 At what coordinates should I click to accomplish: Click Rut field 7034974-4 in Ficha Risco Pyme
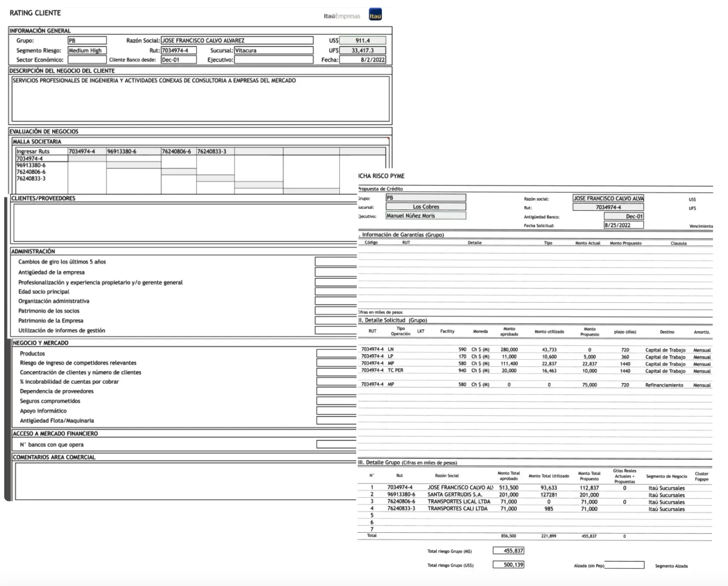tap(608, 207)
